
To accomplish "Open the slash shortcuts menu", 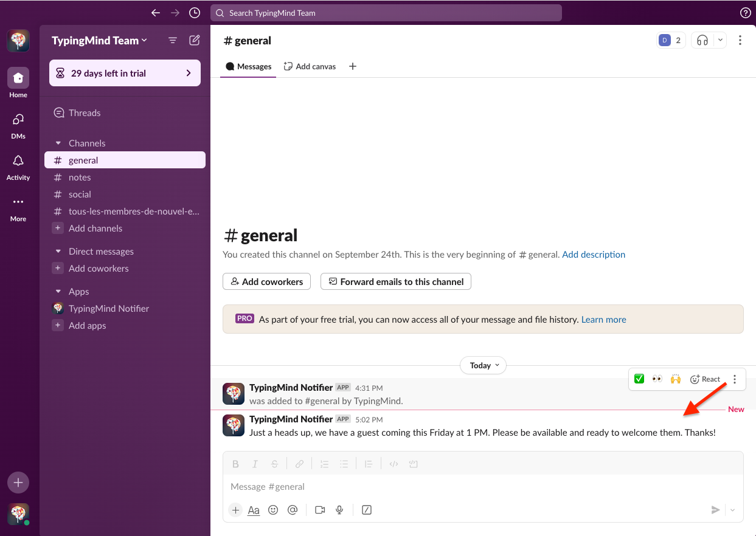I will 367,510.
